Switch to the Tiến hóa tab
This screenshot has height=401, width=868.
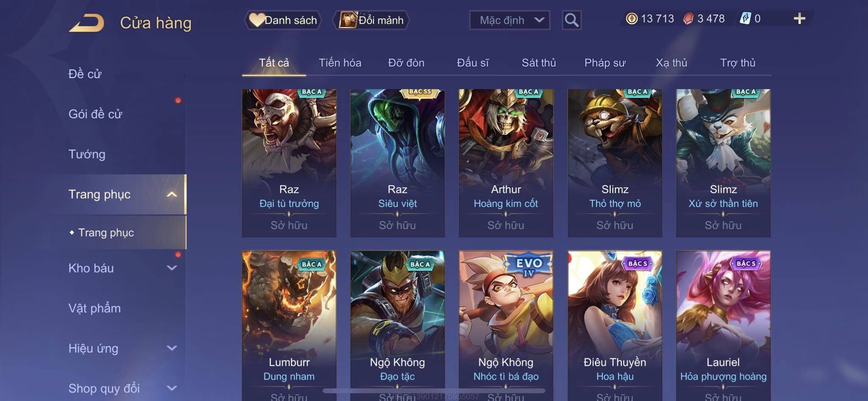pyautogui.click(x=340, y=63)
